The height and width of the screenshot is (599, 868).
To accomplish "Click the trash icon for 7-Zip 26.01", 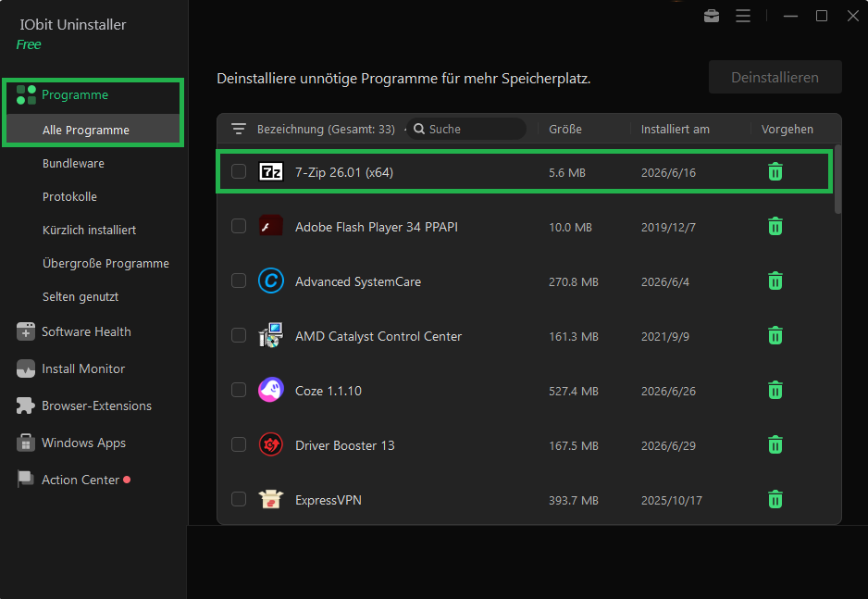I will [x=775, y=171].
